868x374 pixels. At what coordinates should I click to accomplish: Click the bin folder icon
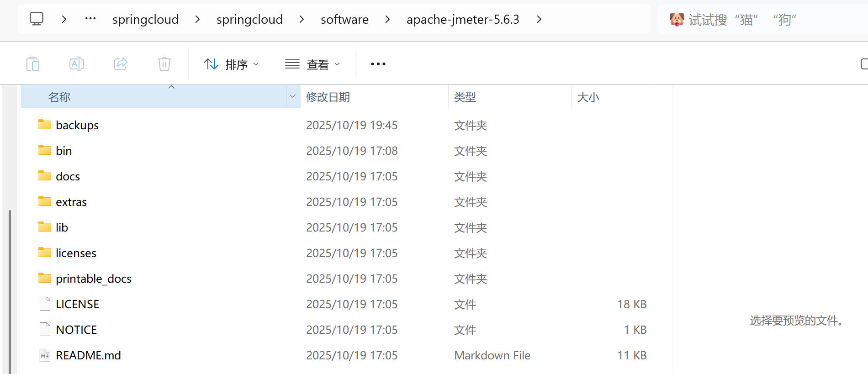tap(45, 150)
